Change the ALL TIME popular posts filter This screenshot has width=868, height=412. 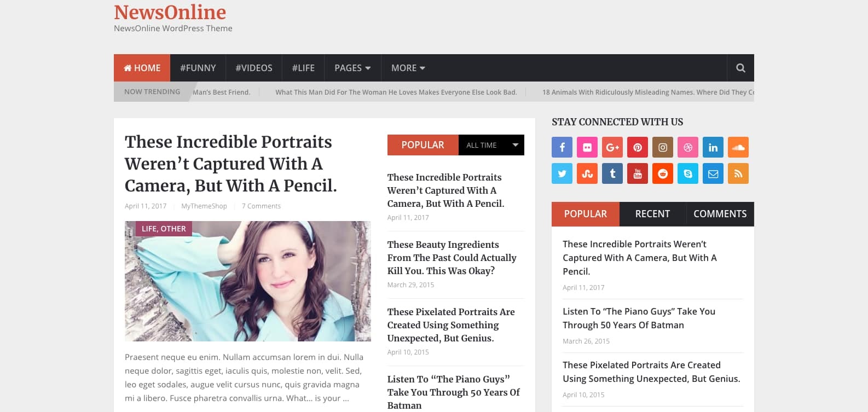(491, 145)
